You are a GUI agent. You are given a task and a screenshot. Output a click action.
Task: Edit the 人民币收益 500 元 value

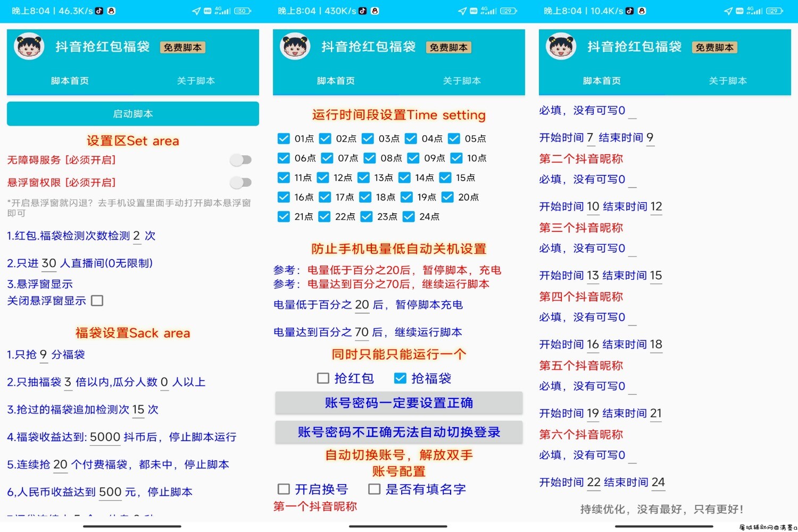point(111,492)
